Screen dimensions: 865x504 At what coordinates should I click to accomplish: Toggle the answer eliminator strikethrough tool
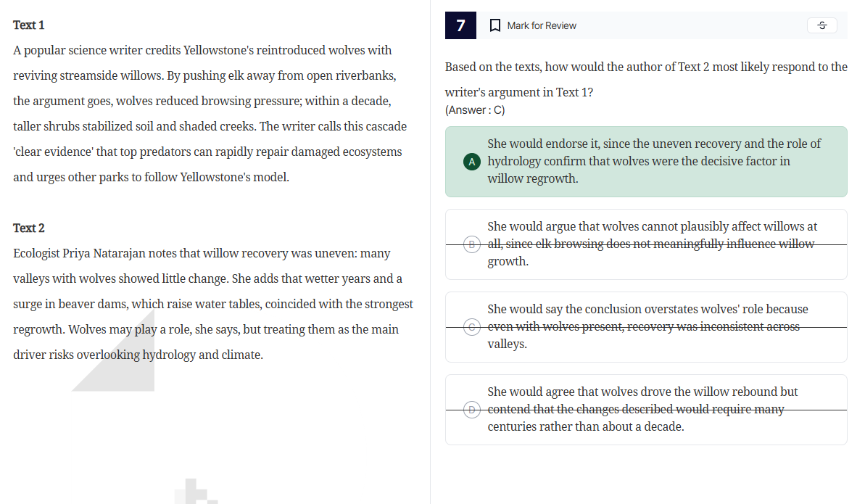(821, 25)
